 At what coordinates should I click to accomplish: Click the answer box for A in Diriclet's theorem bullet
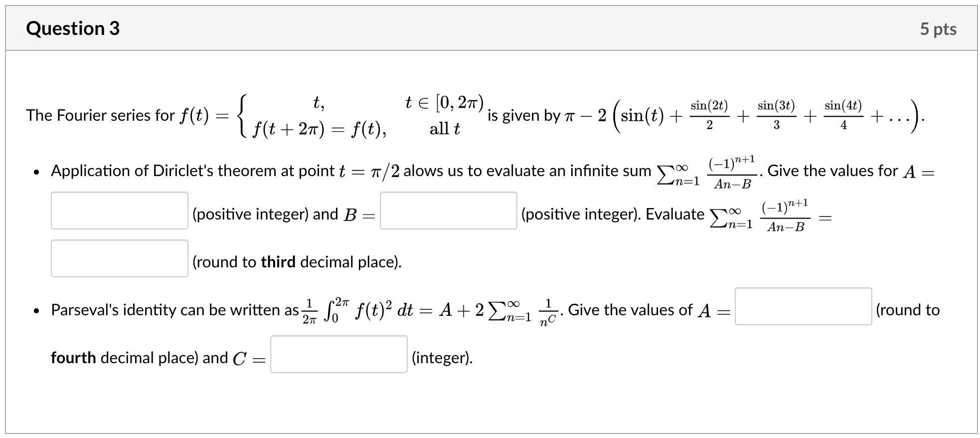pyautogui.click(x=119, y=210)
